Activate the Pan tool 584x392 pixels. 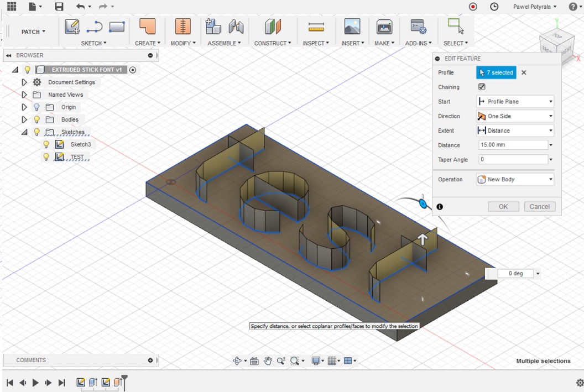(x=268, y=360)
